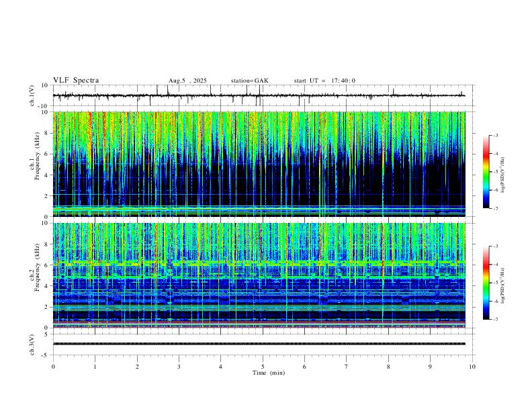Click the '-3' tick on the ch.1 colorbar
The image size is (532, 411).
495,135
